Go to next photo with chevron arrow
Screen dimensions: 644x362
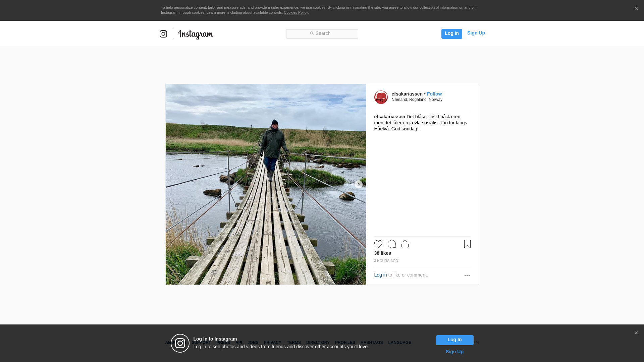point(358,184)
